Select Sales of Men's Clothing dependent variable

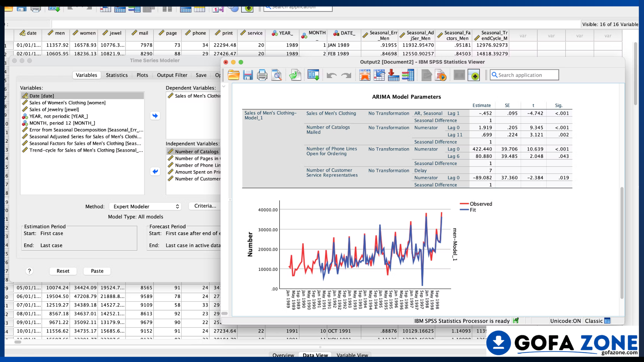(x=194, y=96)
